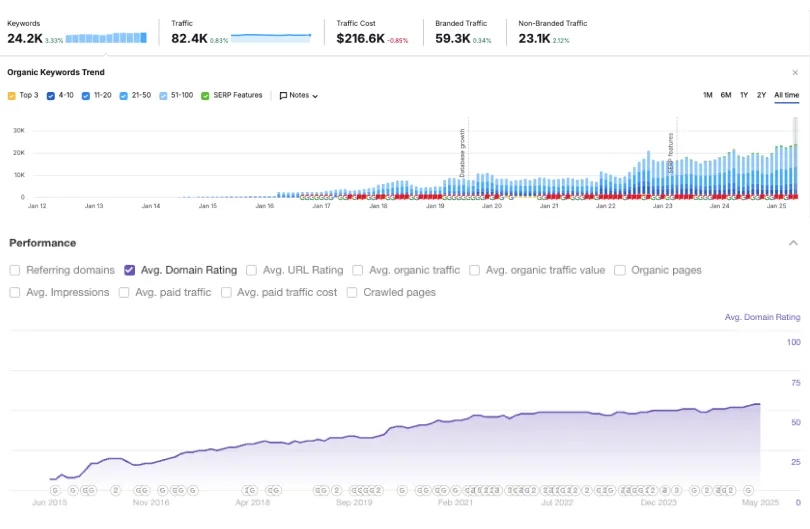810x529 pixels.
Task: Enable the Avg. organic traffic checkbox
Action: point(357,270)
